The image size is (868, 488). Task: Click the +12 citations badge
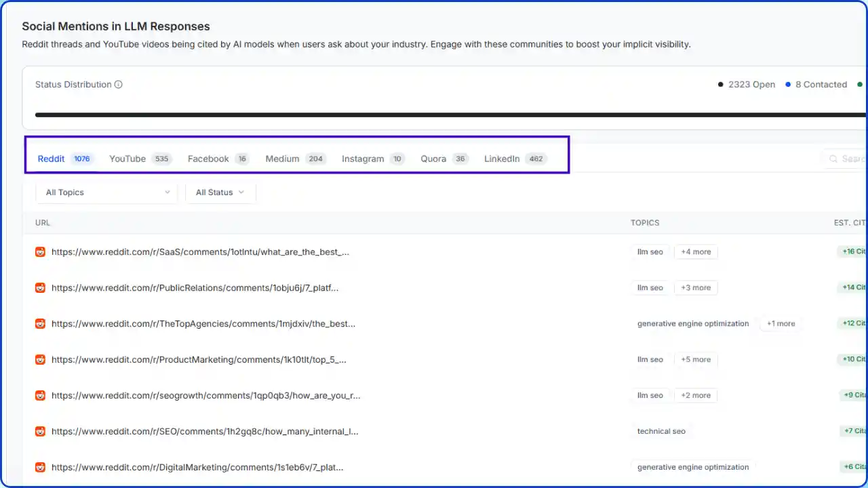pyautogui.click(x=853, y=323)
